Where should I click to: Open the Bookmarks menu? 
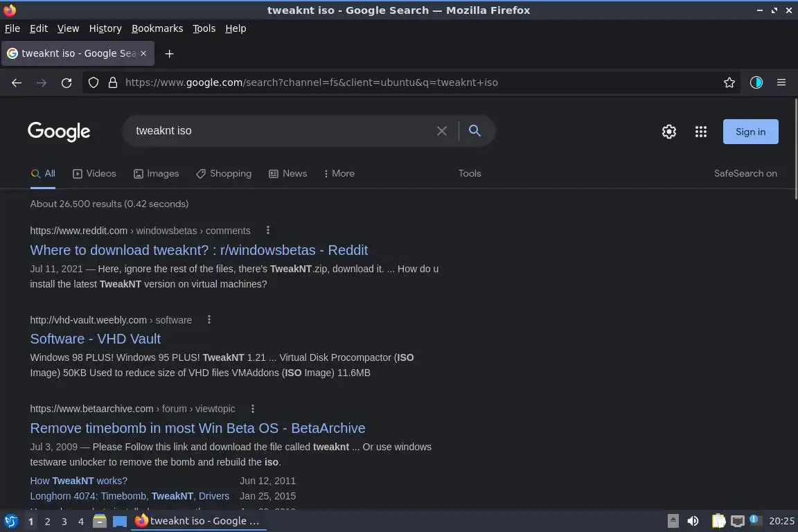(157, 28)
